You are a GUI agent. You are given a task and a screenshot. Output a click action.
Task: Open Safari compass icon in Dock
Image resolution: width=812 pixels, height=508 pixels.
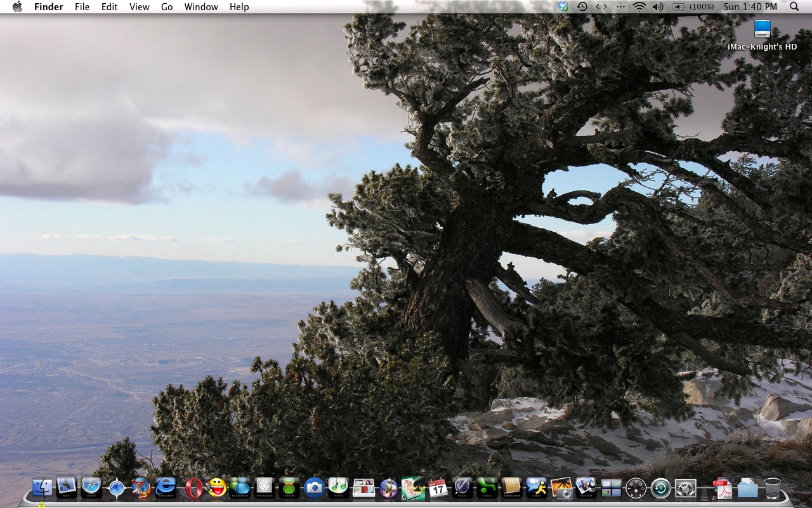[91, 488]
